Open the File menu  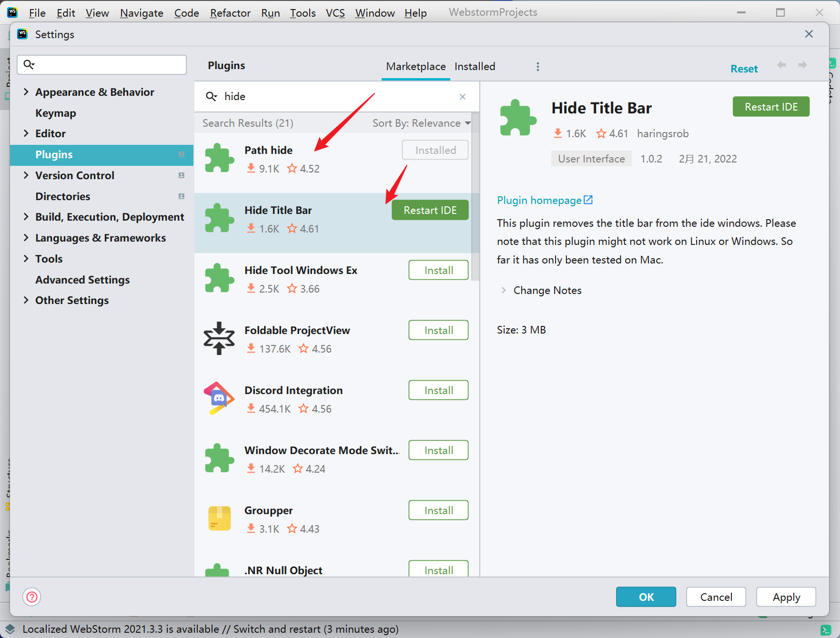[37, 13]
